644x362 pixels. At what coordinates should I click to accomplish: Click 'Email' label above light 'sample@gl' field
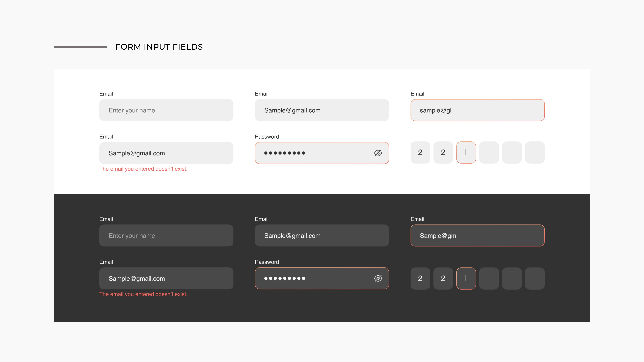tap(417, 94)
